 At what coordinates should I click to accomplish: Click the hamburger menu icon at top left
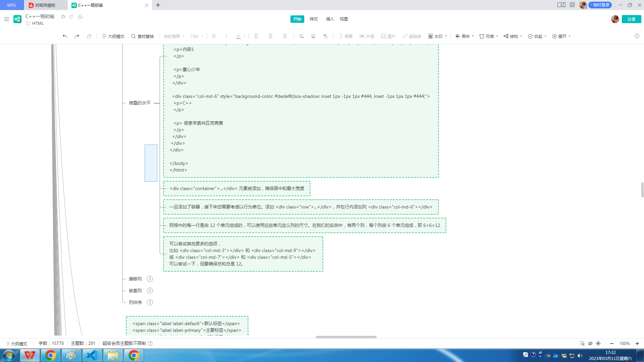6,19
